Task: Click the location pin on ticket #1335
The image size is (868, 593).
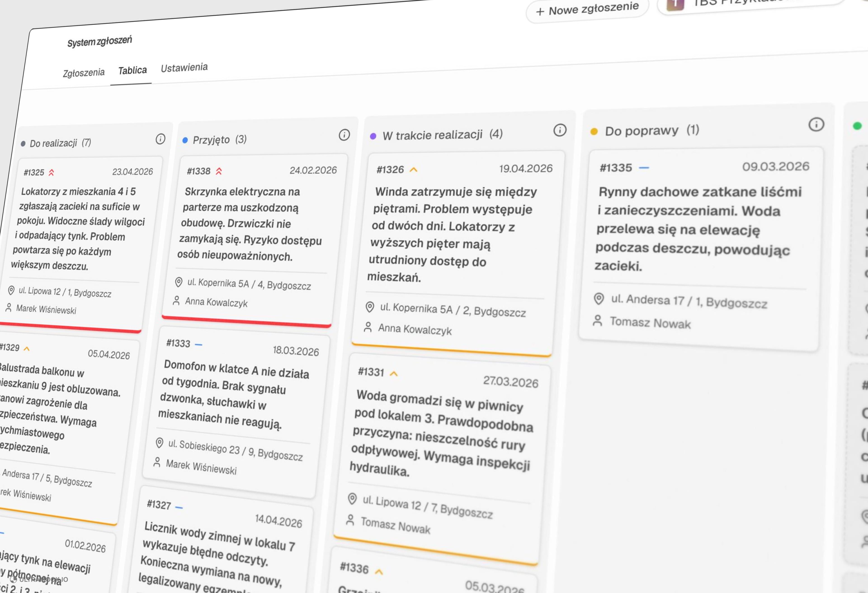Action: coord(599,299)
